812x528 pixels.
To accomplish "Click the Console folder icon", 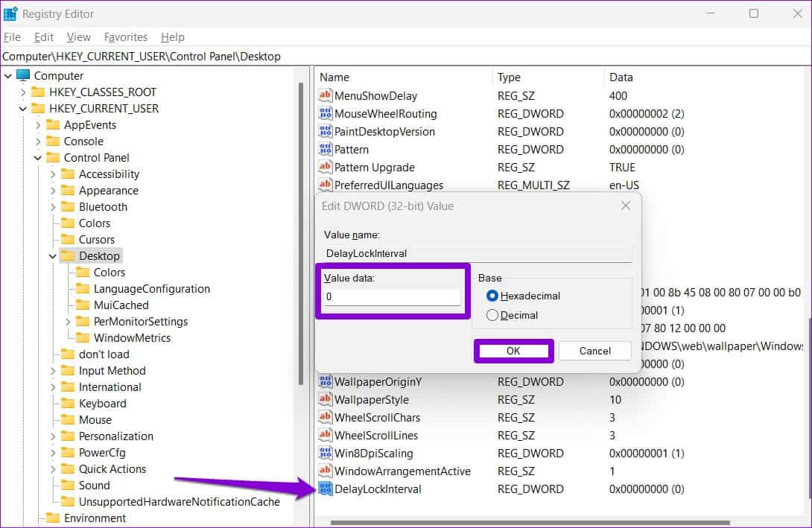I will click(53, 141).
